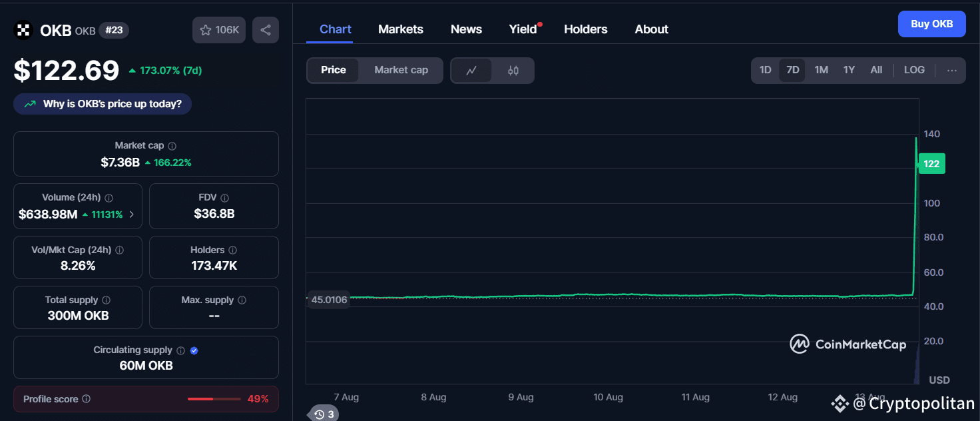Click the #23 rank badge
The width and height of the screenshot is (980, 421).
click(114, 31)
